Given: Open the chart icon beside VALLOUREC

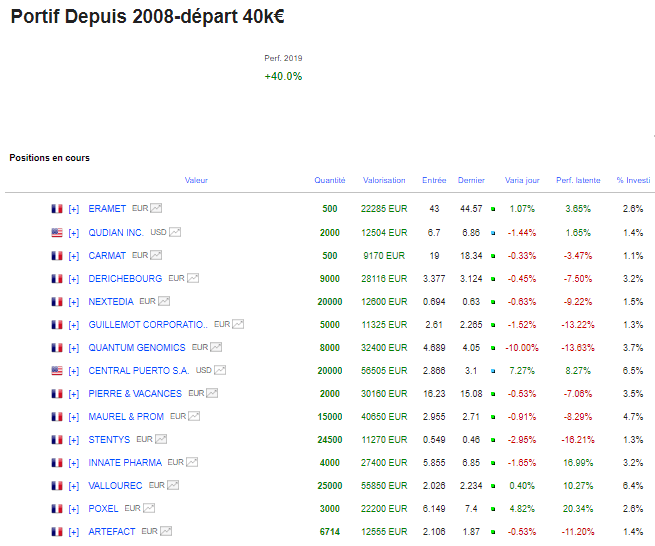Looking at the screenshot, I should 173,485.
